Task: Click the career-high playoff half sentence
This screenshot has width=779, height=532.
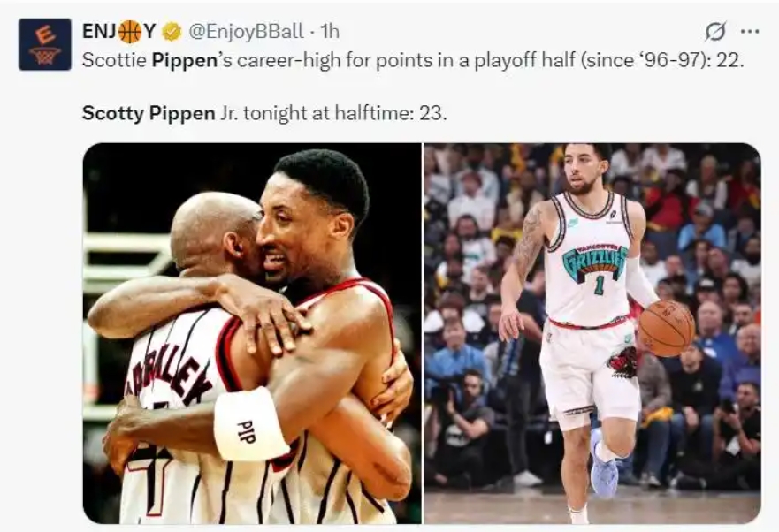Action: 413,61
